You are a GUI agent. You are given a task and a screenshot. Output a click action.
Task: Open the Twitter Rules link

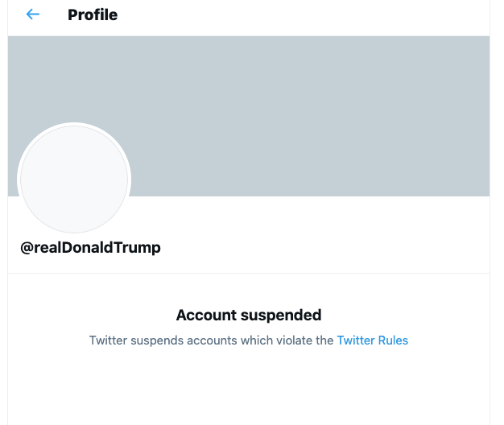tap(372, 340)
